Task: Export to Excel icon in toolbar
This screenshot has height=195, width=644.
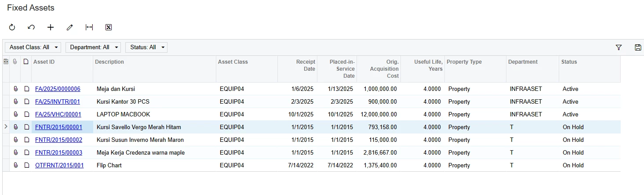Action: click(x=109, y=27)
